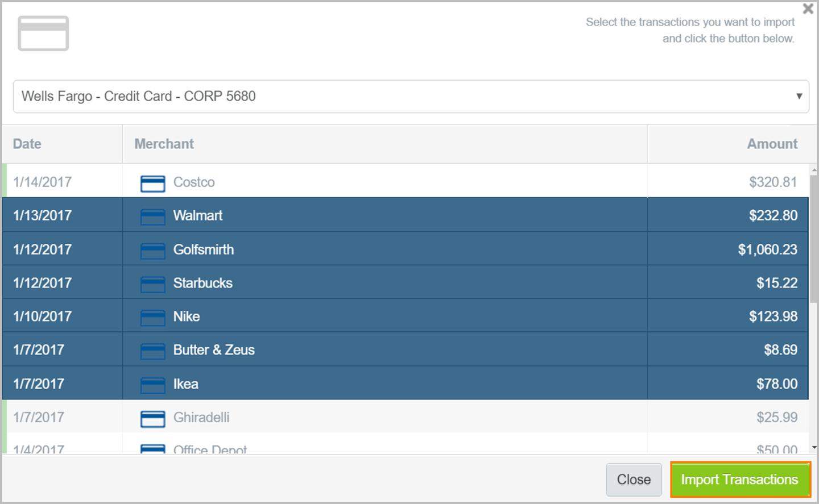The height and width of the screenshot is (504, 819).
Task: Click the card icon next to Golfsmirth
Action: [152, 251]
